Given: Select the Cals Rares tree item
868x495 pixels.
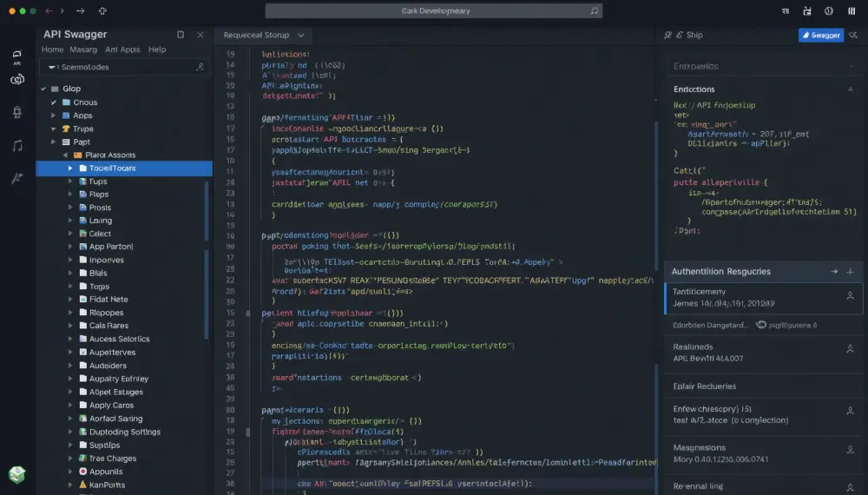Looking at the screenshot, I should point(108,326).
